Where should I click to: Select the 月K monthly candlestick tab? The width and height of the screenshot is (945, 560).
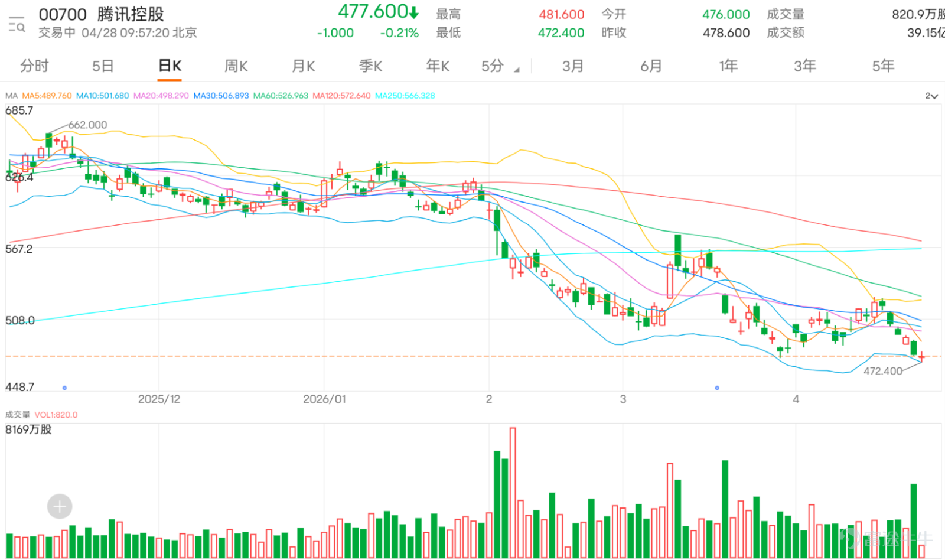click(x=304, y=66)
